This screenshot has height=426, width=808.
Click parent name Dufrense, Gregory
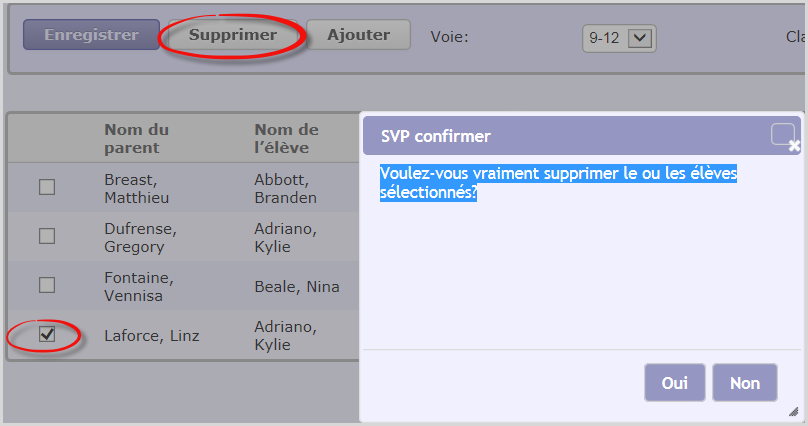[140, 237]
